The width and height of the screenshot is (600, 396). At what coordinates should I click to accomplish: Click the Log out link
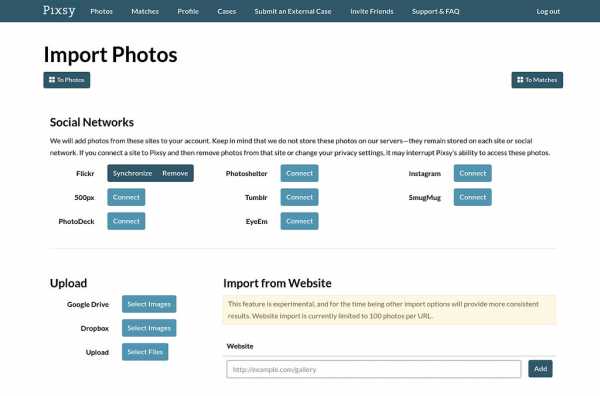(548, 11)
